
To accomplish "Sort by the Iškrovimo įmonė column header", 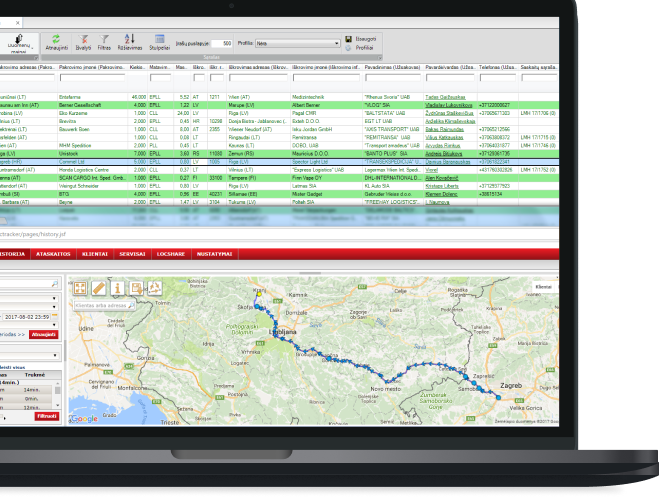I will pos(326,67).
